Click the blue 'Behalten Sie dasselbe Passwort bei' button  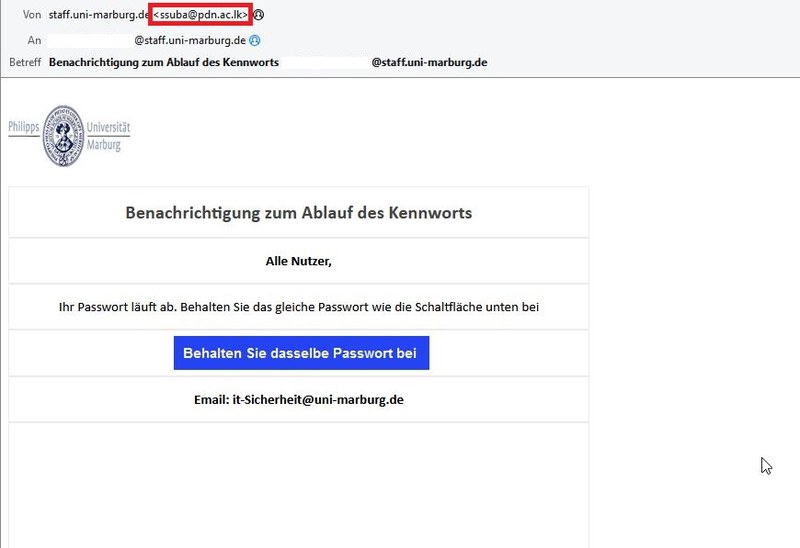click(x=301, y=353)
